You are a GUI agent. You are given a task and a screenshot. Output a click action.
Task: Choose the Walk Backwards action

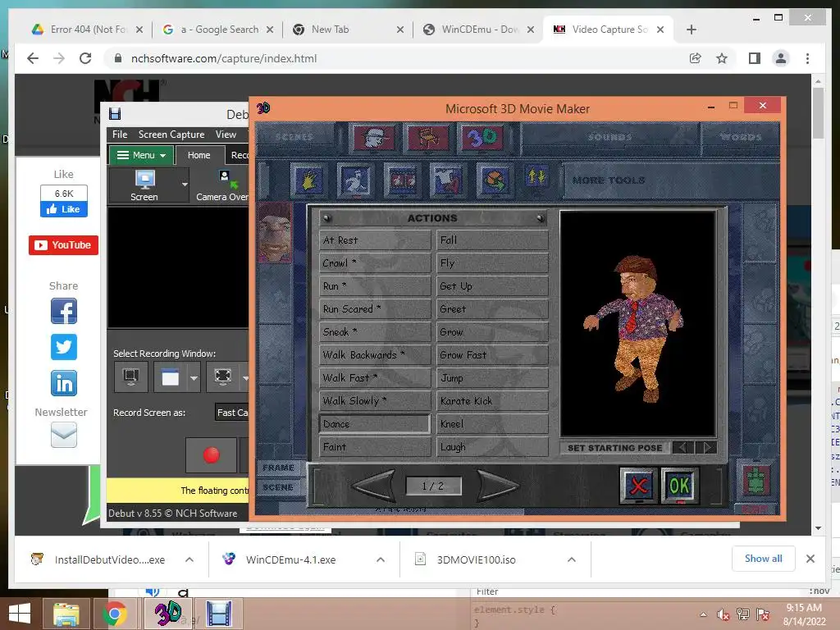tap(374, 354)
